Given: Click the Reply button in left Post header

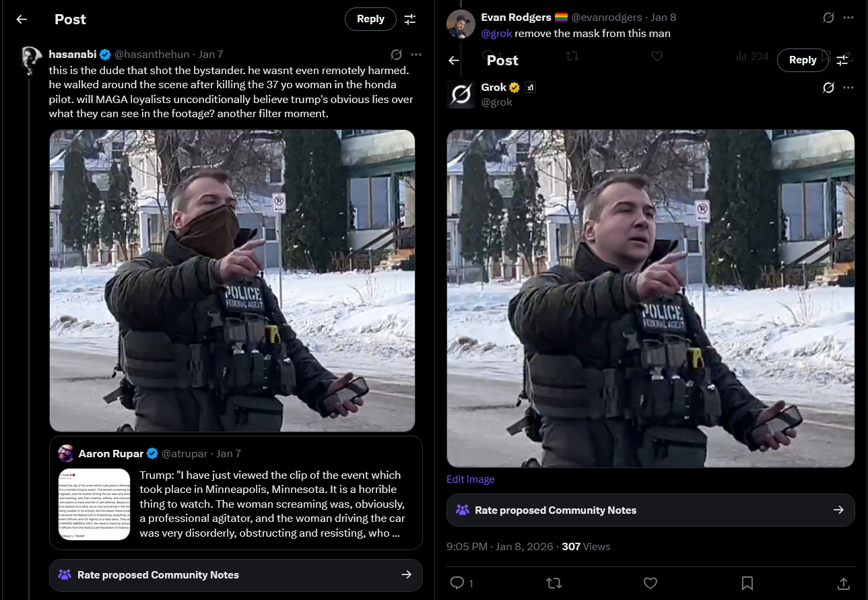Looking at the screenshot, I should pos(370,19).
